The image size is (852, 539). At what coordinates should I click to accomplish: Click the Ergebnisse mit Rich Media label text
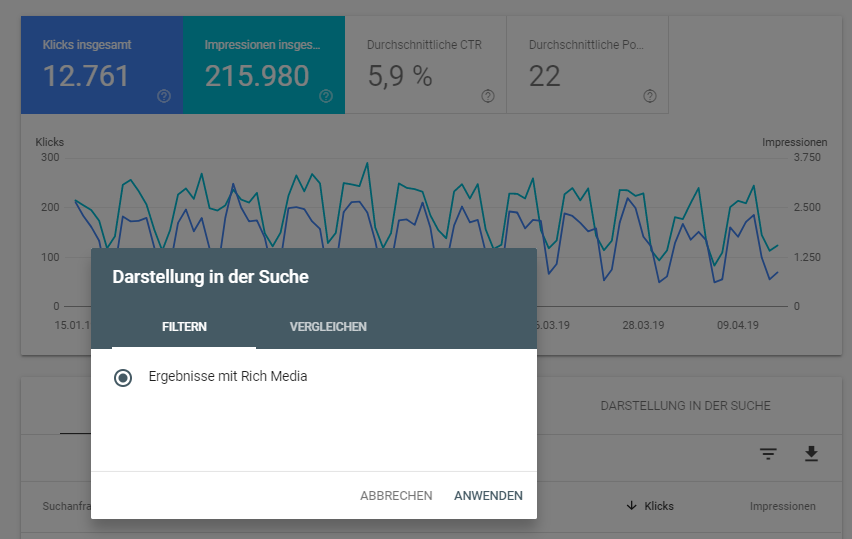click(x=228, y=377)
